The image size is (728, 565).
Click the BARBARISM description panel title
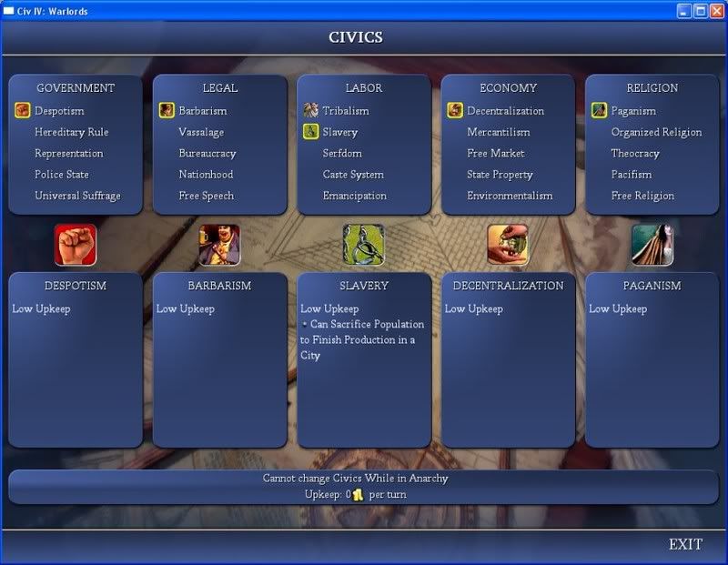pyautogui.click(x=219, y=286)
